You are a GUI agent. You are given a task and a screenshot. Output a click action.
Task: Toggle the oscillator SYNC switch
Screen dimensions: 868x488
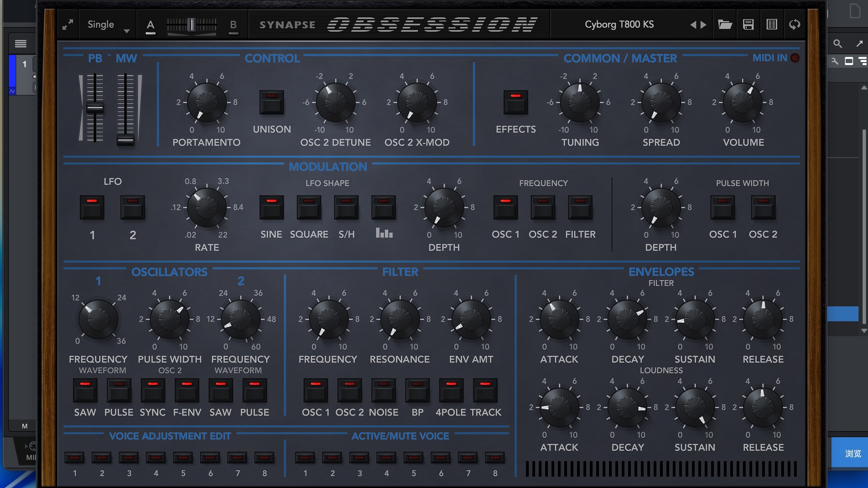click(x=153, y=390)
